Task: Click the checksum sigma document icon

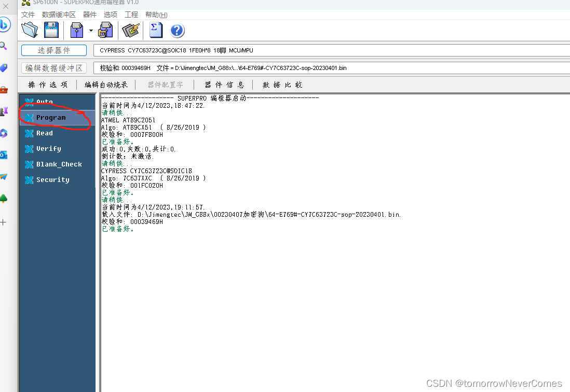Action: pos(156,30)
